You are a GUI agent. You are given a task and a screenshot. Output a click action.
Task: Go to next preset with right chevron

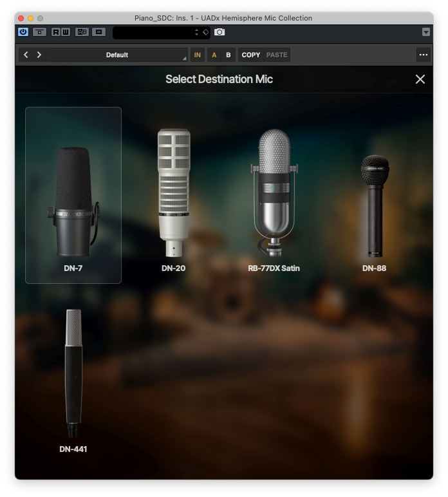[x=39, y=55]
